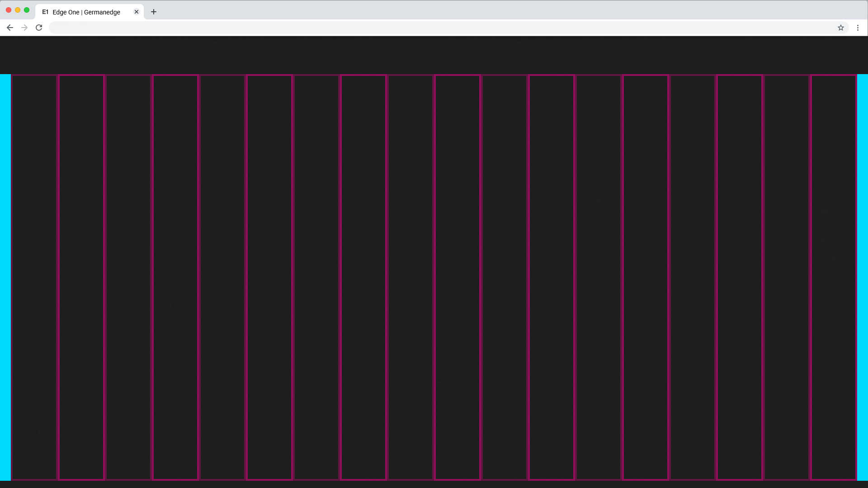Open the Chrome three-dot menu
Image resolution: width=868 pixels, height=488 pixels.
pos(858,28)
